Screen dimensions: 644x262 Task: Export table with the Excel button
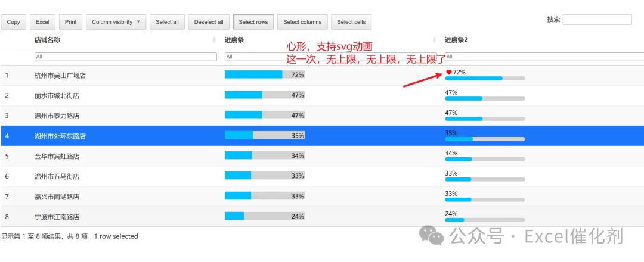pyautogui.click(x=42, y=22)
